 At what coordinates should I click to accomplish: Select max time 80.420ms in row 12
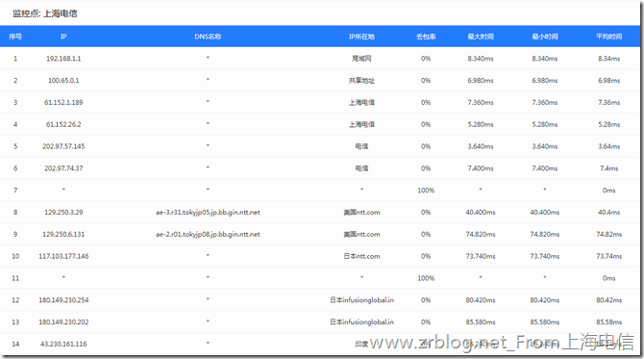click(481, 300)
